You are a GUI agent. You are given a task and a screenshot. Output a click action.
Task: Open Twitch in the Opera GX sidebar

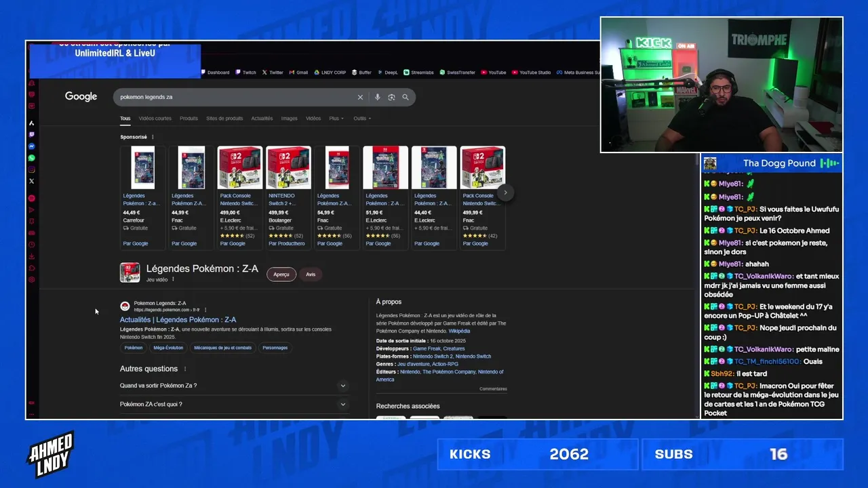32,135
